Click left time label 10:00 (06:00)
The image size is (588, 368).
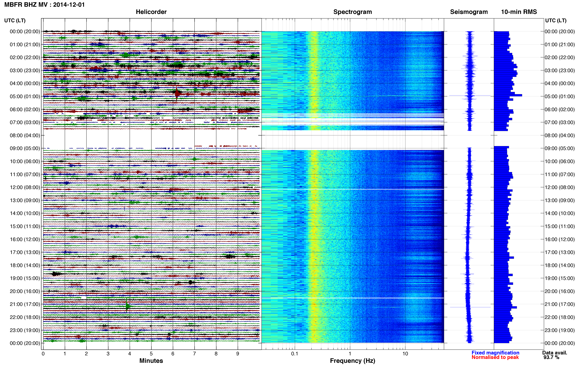pos(25,161)
